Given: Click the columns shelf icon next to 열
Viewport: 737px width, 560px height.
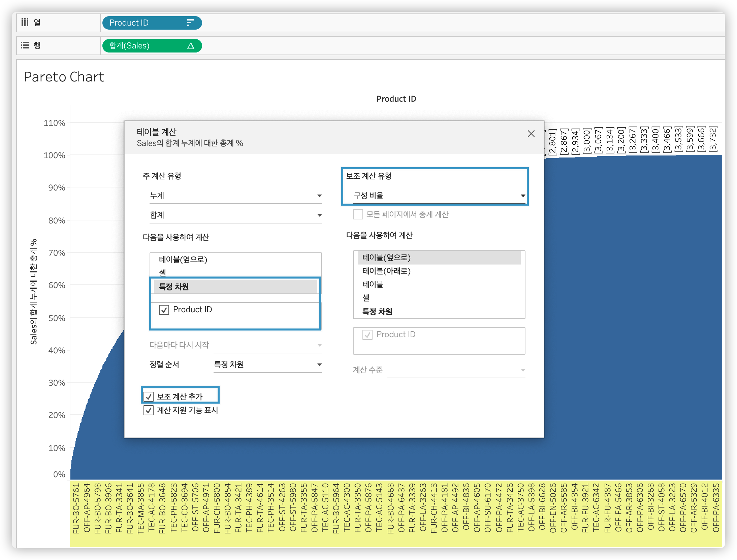Looking at the screenshot, I should [x=25, y=23].
